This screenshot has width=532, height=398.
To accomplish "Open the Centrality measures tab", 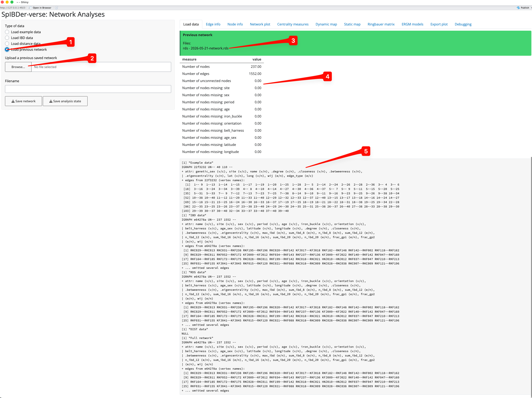I will 293,24.
